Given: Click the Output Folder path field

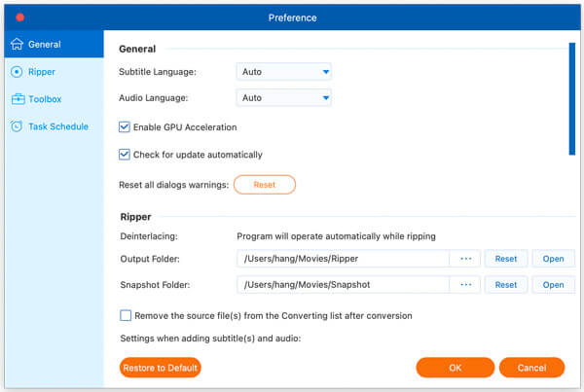Looking at the screenshot, I should click(341, 259).
